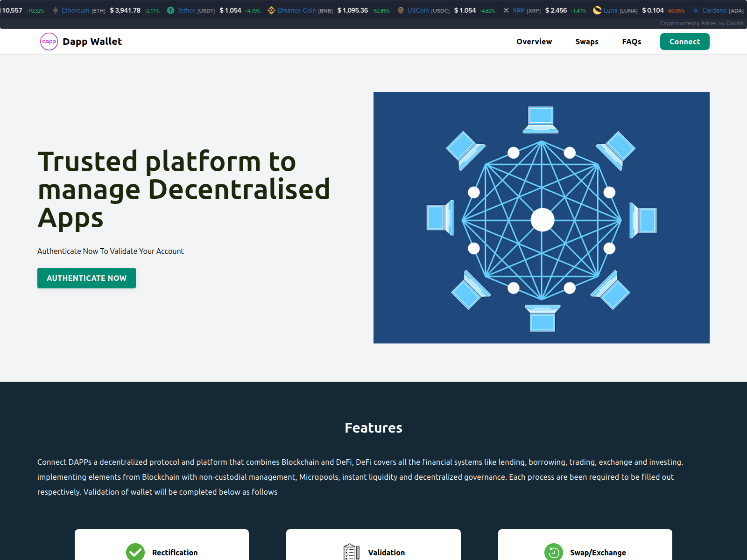The width and height of the screenshot is (747, 560).
Task: Click the USCoin ticker icon
Action: tap(401, 10)
